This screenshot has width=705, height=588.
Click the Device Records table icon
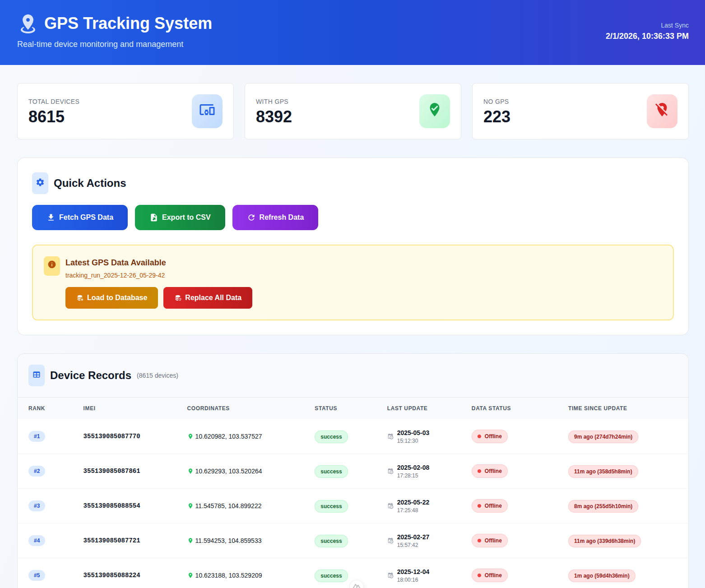[x=36, y=375]
